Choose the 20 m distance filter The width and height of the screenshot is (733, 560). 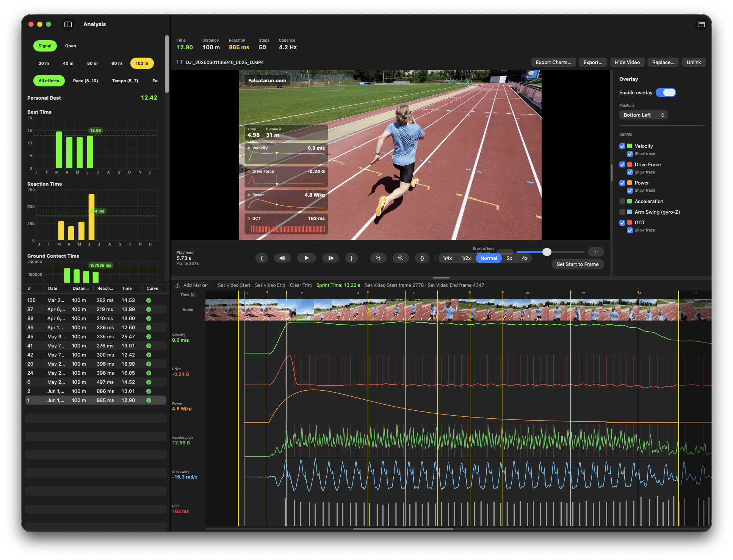tap(44, 63)
